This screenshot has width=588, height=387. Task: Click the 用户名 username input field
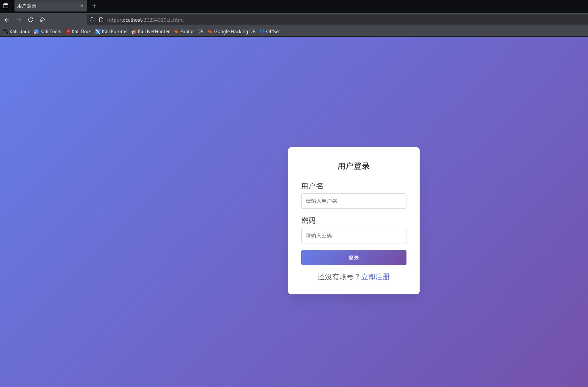(x=354, y=201)
